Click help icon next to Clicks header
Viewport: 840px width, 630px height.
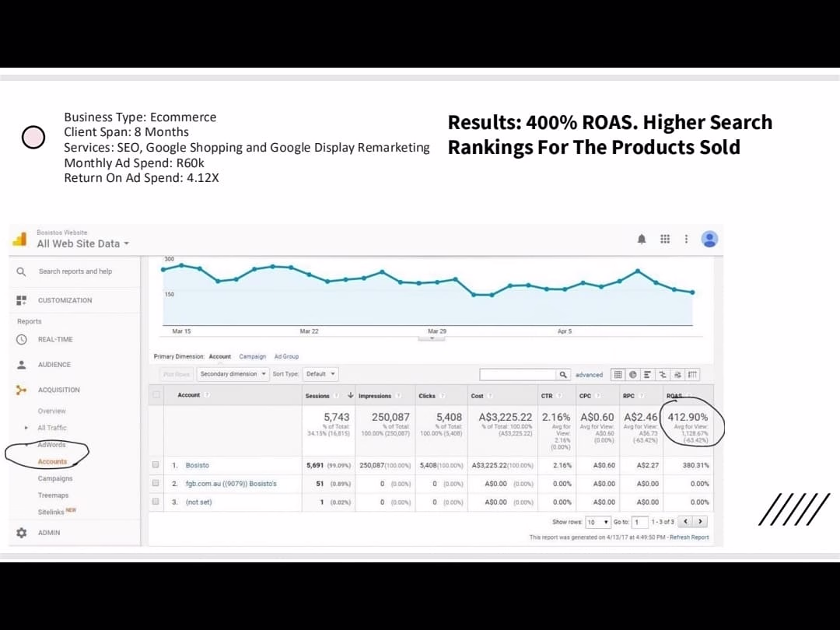pos(442,396)
